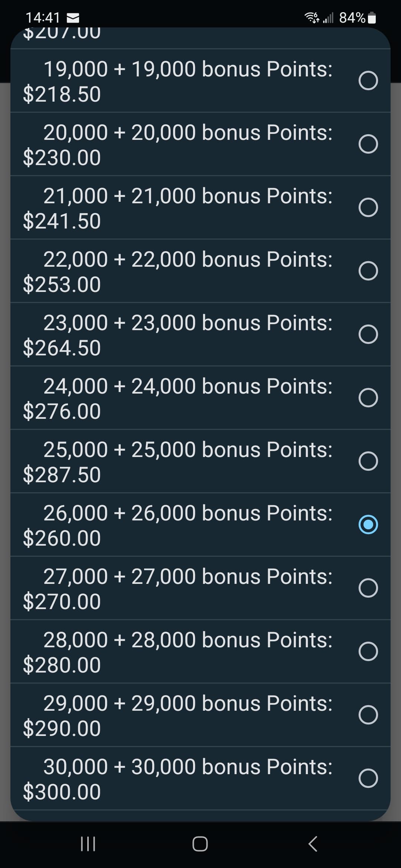
Task: Pick the $241.50 option radio button
Action: (368, 208)
